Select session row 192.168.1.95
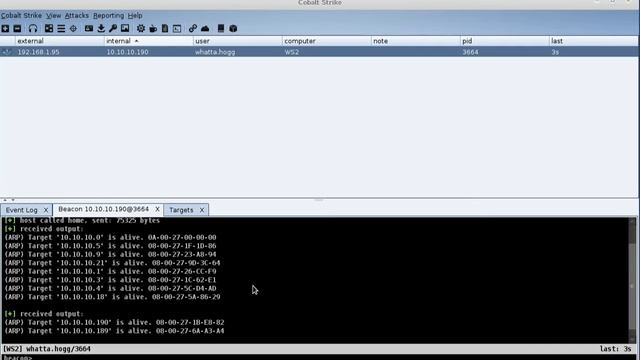Viewport: 640px width, 360px height. tap(319, 52)
